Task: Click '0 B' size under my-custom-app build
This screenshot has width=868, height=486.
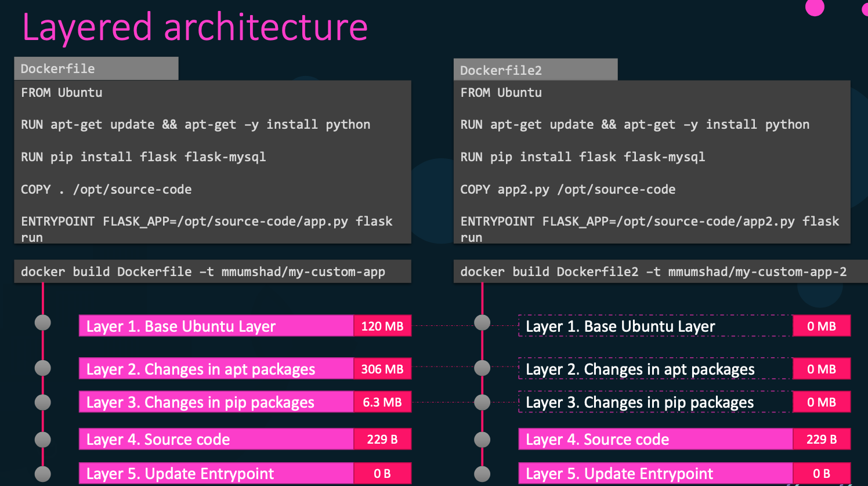Action: 382,473
